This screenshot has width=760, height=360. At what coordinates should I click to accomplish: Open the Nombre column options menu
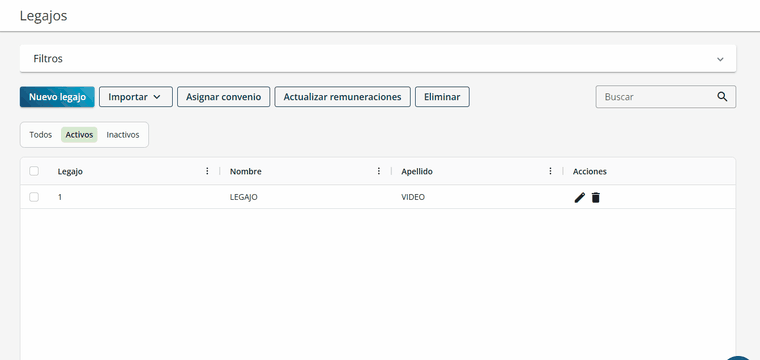point(379,171)
